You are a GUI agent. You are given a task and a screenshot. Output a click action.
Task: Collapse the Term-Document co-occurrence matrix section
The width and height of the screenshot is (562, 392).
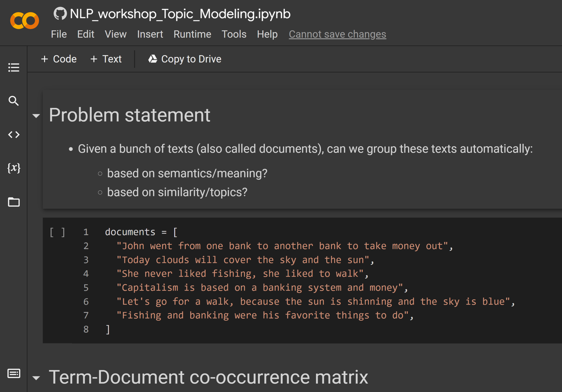(36, 378)
